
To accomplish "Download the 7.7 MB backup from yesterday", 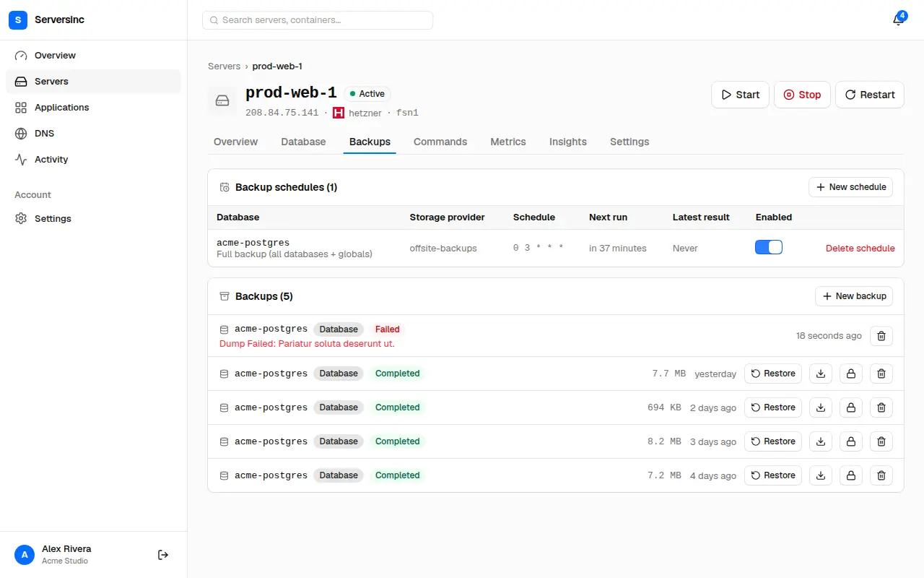I will point(820,374).
